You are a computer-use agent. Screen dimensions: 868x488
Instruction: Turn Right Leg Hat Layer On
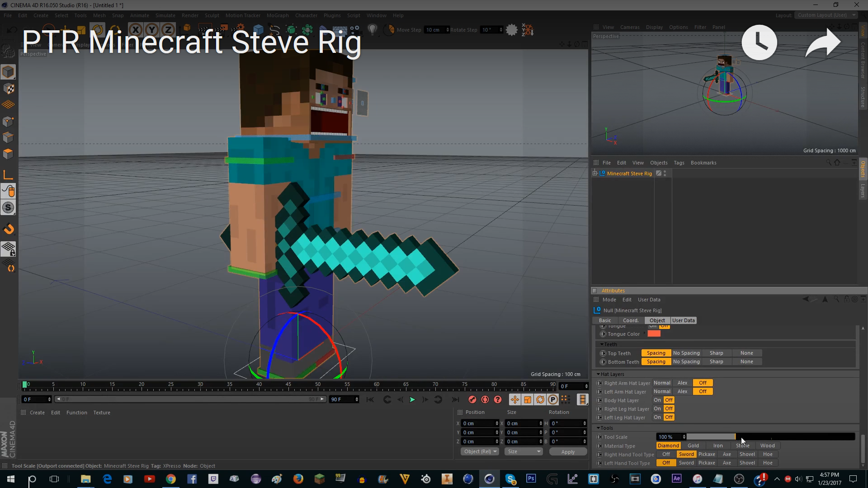[657, 408]
